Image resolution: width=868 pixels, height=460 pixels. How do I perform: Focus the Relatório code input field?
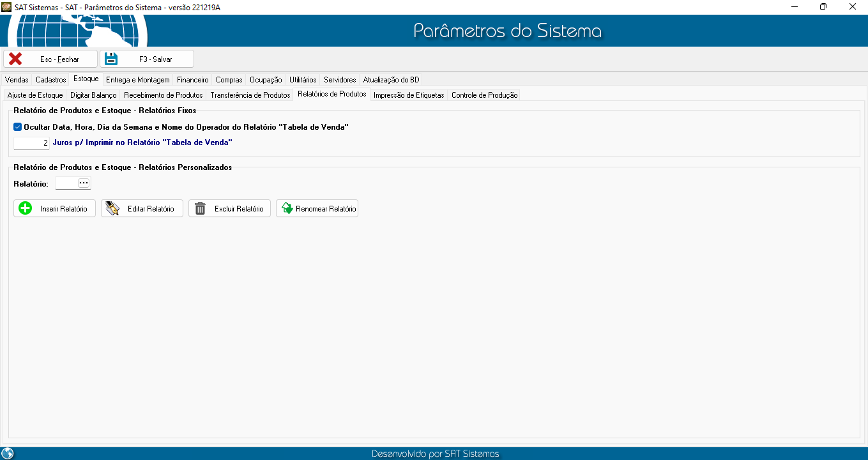(66, 183)
